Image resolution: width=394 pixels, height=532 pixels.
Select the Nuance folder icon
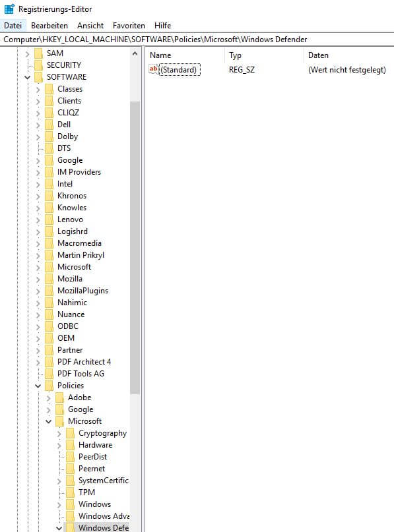point(49,314)
